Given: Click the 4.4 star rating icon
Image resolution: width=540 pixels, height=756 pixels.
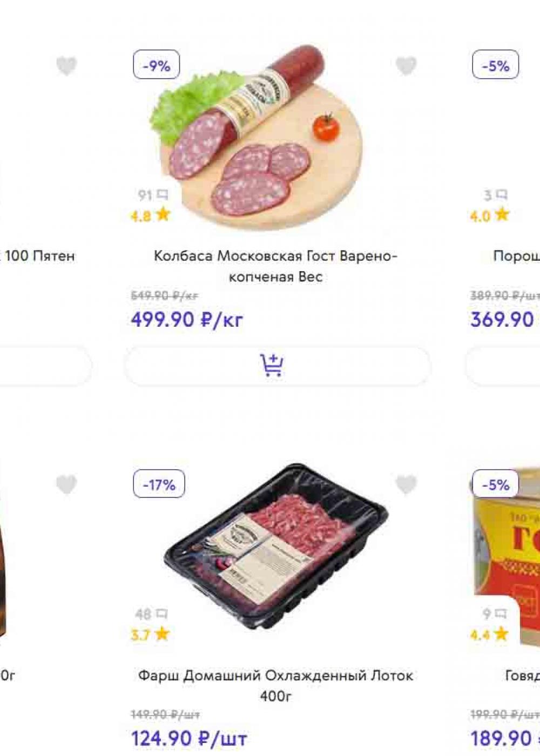Looking at the screenshot, I should point(502,633).
